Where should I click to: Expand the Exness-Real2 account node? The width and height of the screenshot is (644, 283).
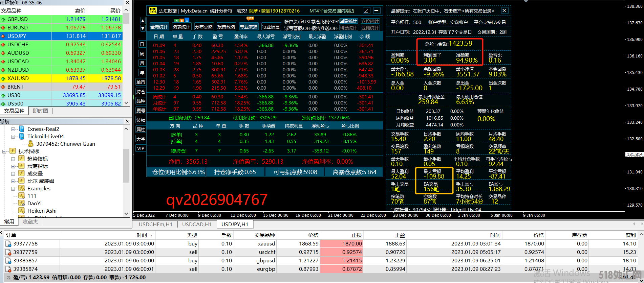(x=13, y=129)
